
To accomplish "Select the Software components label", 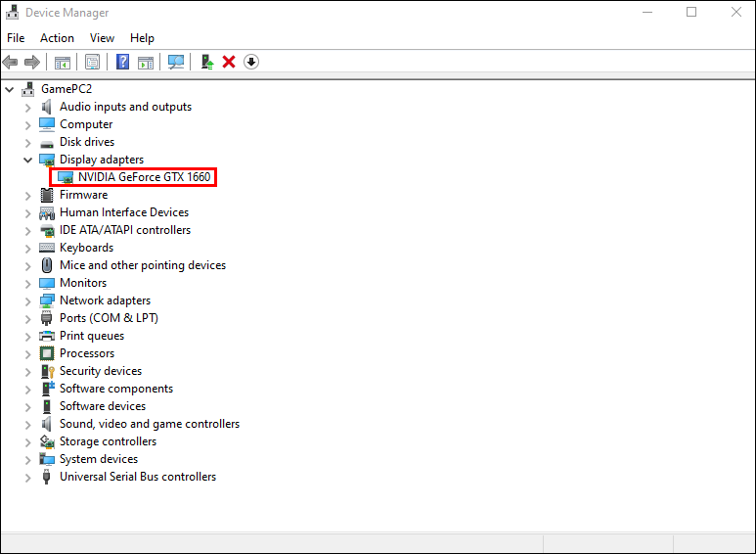I will [116, 389].
